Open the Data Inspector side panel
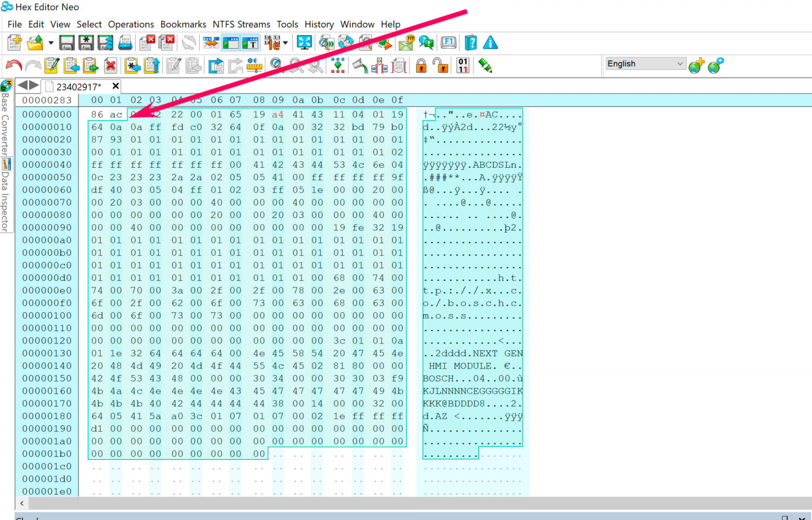 coord(5,196)
